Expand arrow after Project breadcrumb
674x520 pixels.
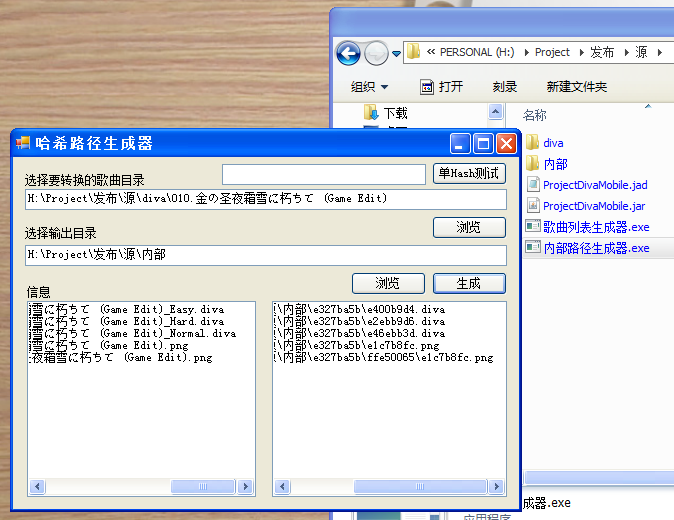(x=581, y=52)
